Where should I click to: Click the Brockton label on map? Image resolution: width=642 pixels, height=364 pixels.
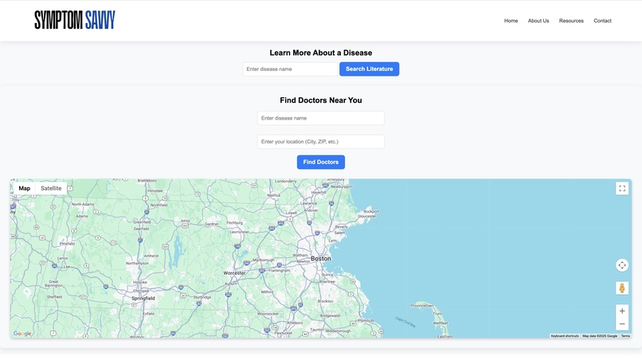pos(325,301)
